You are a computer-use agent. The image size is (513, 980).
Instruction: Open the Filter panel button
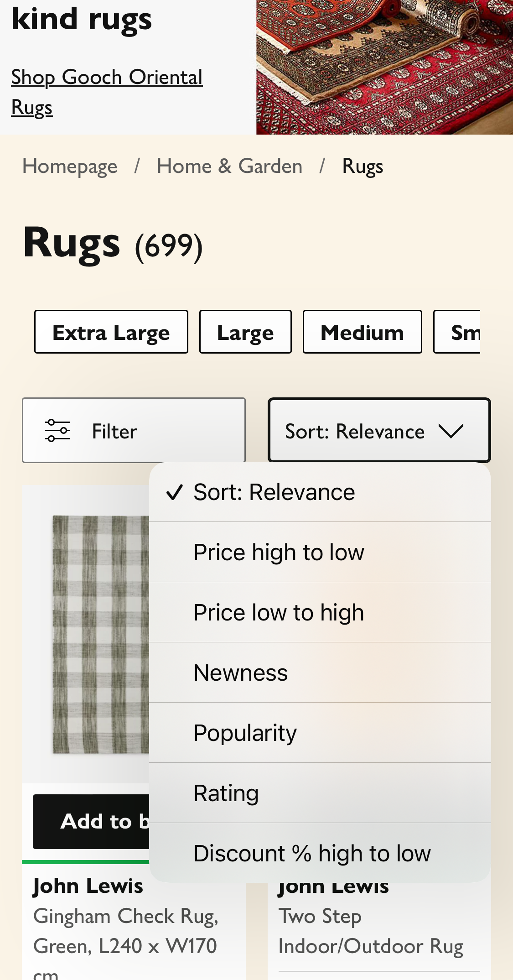[x=134, y=431]
